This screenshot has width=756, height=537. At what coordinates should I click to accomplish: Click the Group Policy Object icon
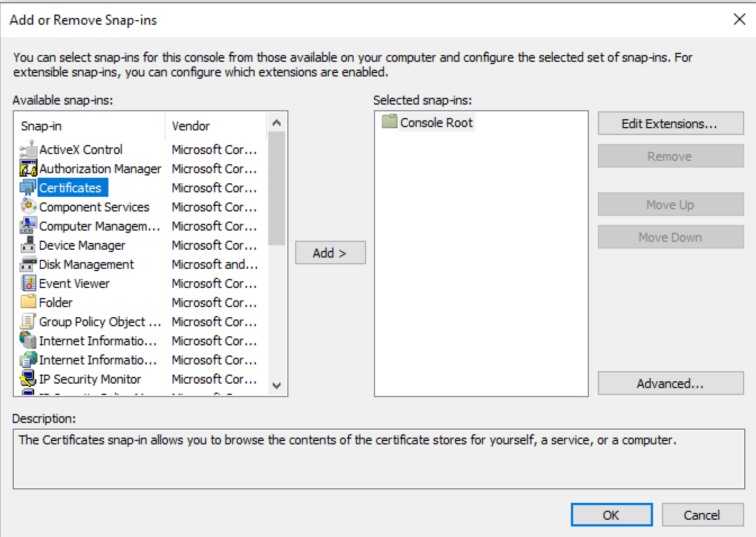click(28, 321)
